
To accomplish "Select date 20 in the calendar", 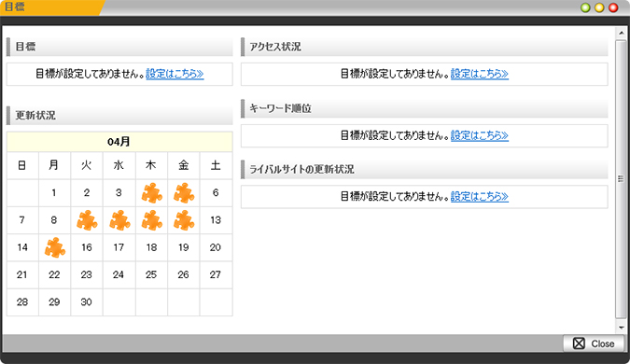I will 216,247.
